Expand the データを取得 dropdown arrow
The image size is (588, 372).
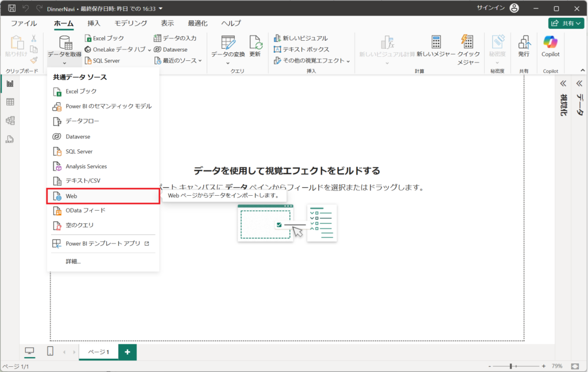(64, 63)
